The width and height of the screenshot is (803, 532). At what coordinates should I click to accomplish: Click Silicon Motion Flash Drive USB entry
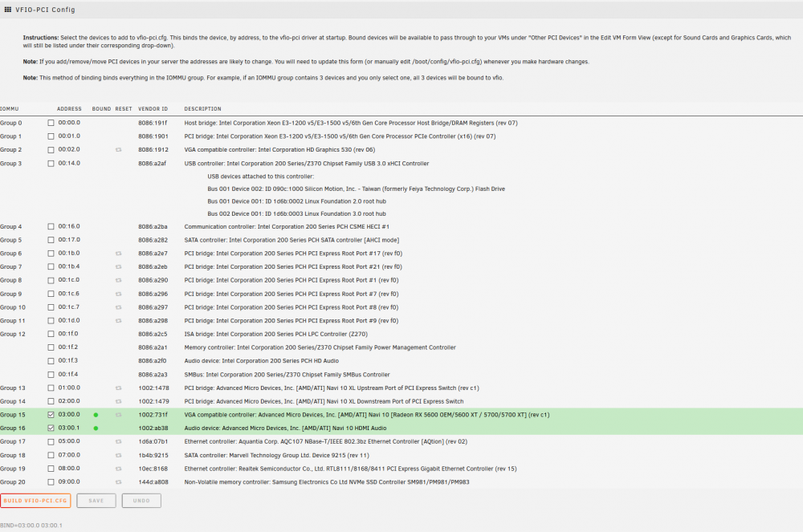356,189
